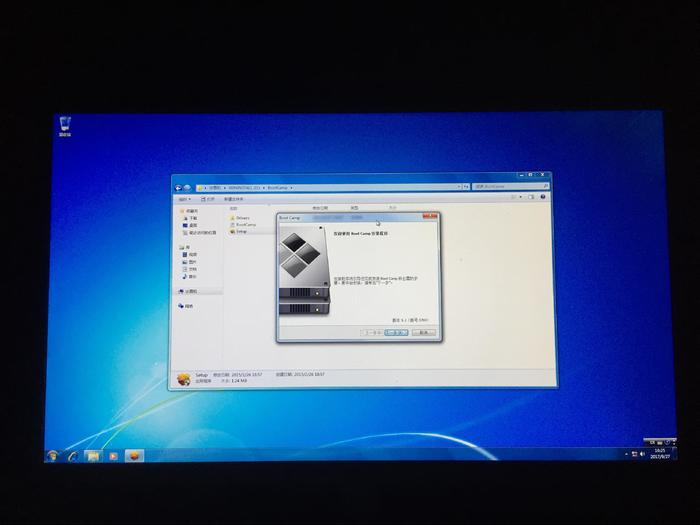Open Desktop in the navigation pane
This screenshot has width=700, height=525.
click(x=191, y=225)
